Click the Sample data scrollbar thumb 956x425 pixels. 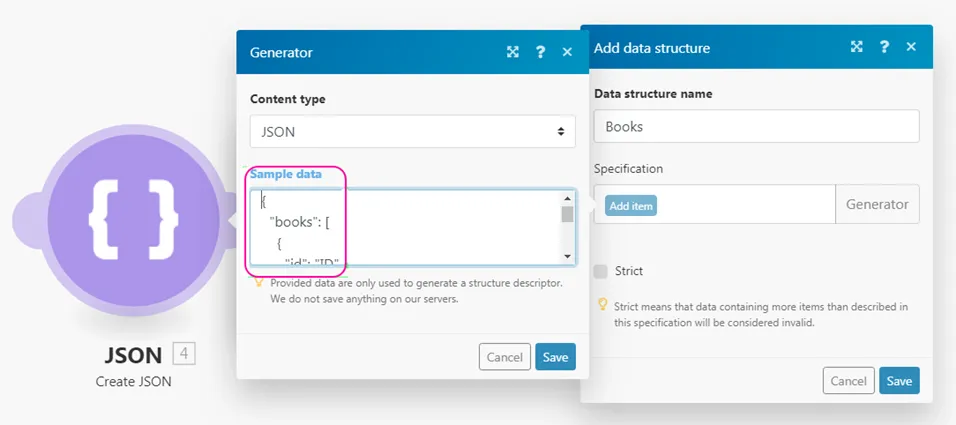click(x=568, y=214)
